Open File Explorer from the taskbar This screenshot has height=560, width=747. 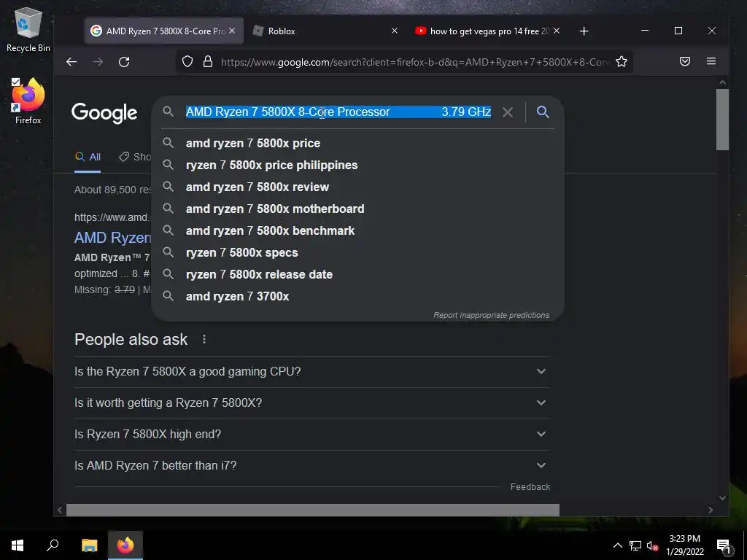point(89,545)
